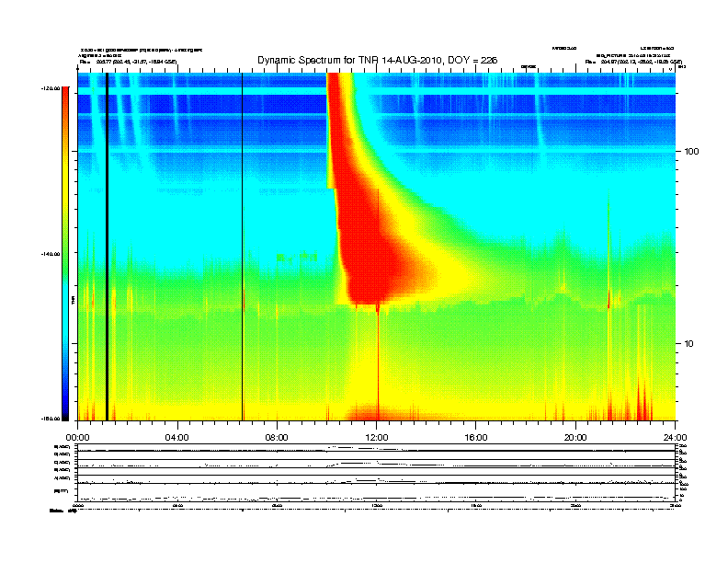
Task: Click the 12:00 time axis label
Action: point(377,438)
